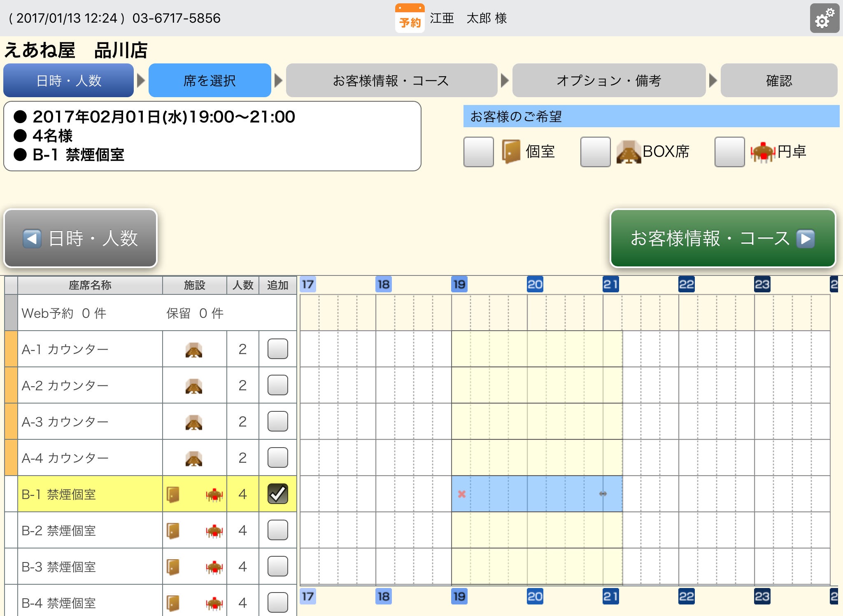
Task: Click the 22 hour marker on top timeline
Action: coord(686,284)
